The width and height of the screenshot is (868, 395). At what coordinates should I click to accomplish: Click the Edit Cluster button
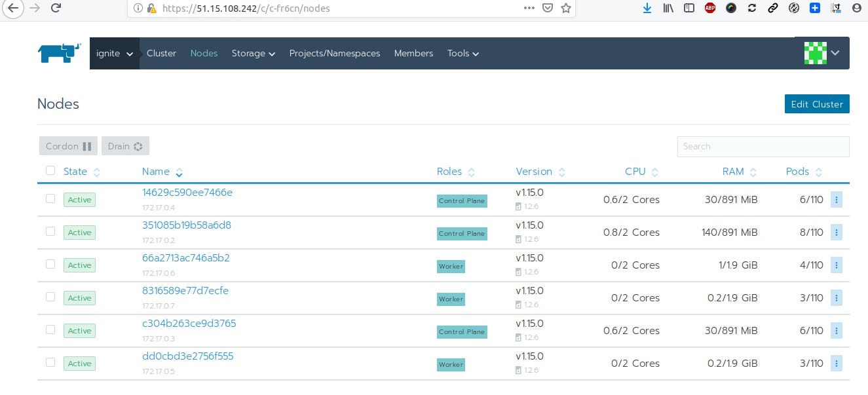(817, 104)
